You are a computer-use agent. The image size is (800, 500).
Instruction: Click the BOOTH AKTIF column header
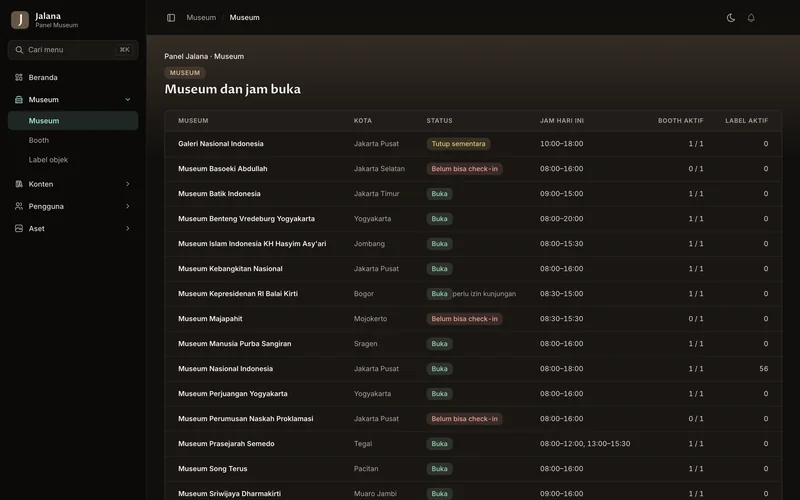pos(681,121)
